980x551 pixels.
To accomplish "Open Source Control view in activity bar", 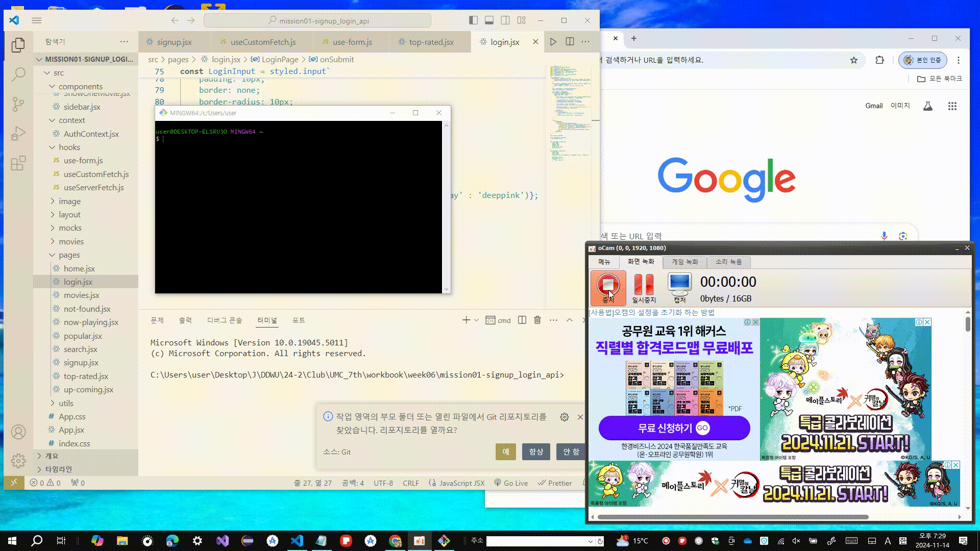I will tap(18, 104).
